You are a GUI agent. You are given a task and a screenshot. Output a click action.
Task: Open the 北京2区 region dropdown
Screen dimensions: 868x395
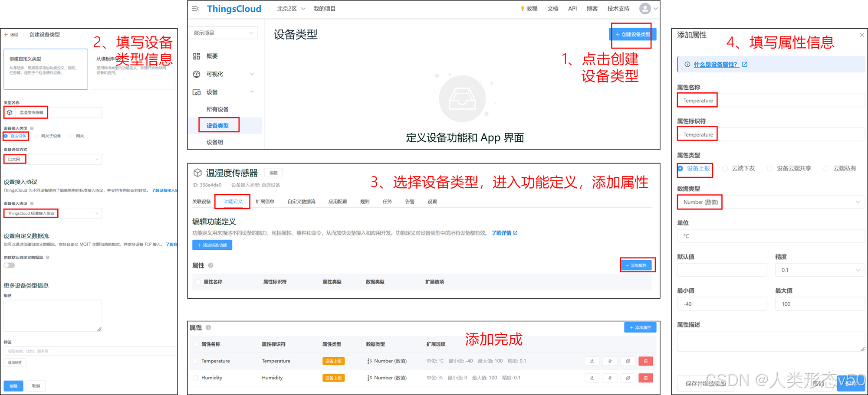coord(291,9)
